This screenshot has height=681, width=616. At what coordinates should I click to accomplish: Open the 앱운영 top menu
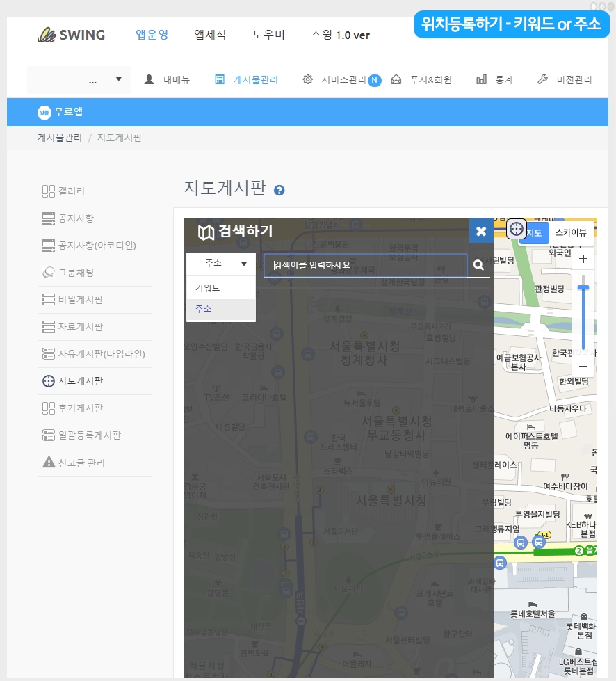pos(152,35)
